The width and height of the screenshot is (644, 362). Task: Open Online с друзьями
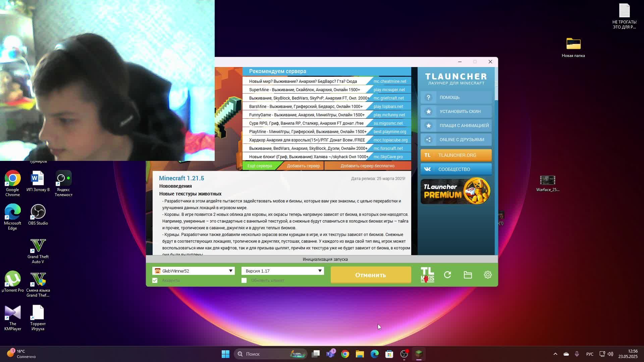coord(456,139)
